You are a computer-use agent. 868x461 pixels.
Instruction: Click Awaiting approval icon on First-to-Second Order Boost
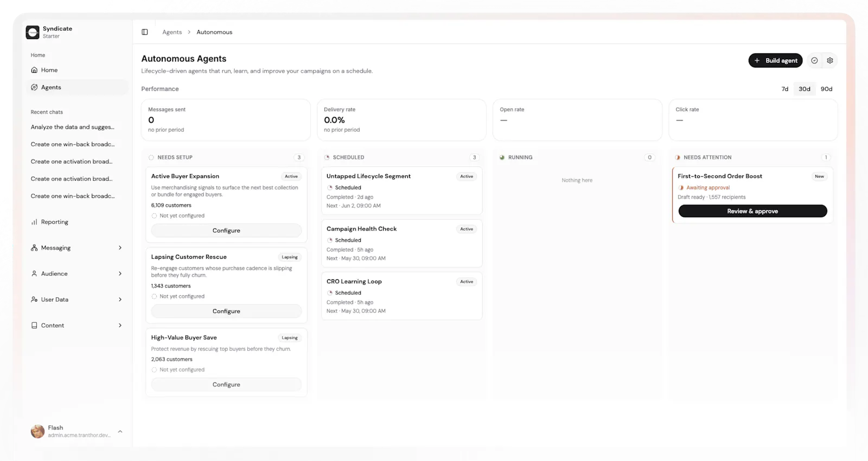point(681,188)
